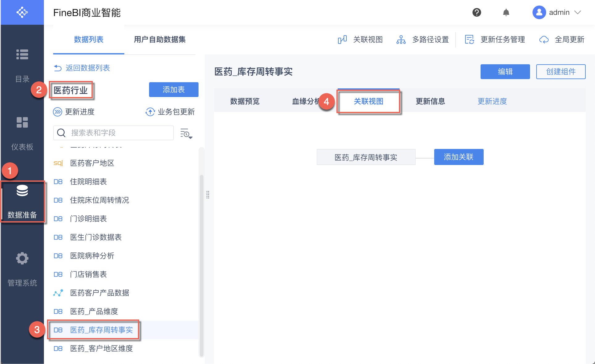Click the table list scrollbar
Screen dimensions: 595x364
tap(202, 266)
